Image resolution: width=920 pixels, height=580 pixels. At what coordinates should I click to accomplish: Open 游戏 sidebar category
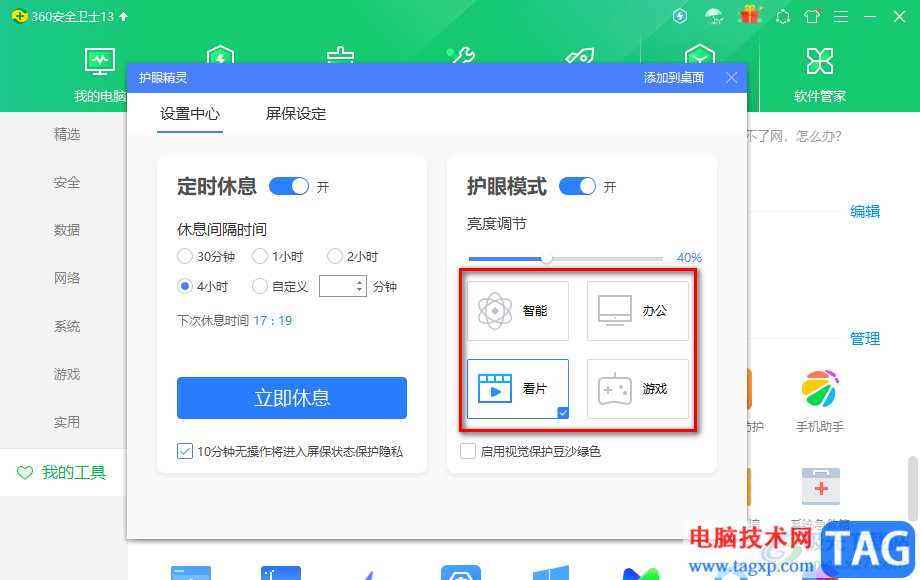point(66,374)
